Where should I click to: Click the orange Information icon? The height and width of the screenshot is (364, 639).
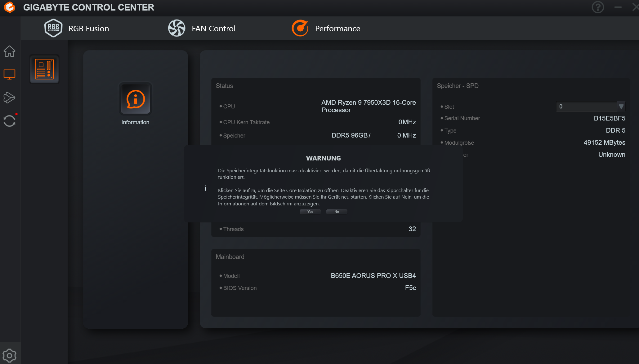pyautogui.click(x=136, y=99)
